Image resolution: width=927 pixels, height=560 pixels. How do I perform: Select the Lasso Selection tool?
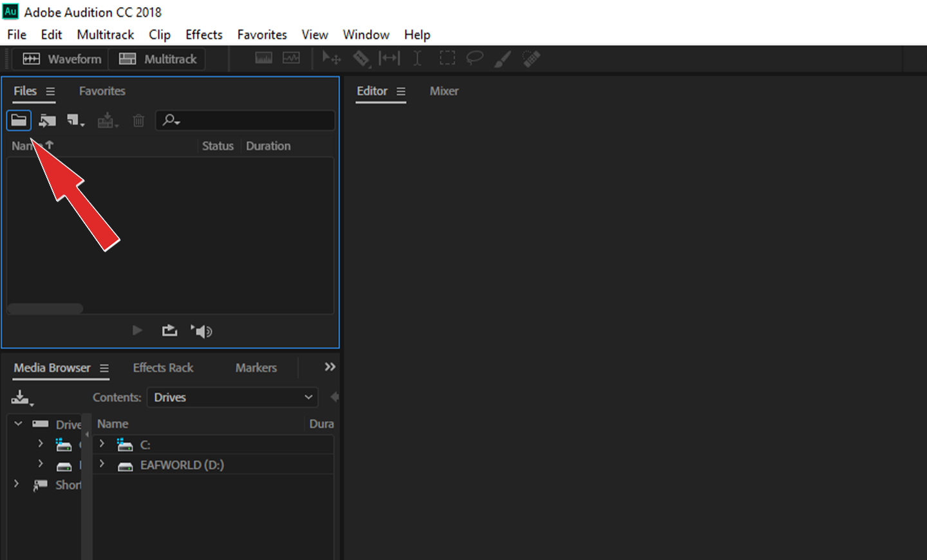coord(475,59)
